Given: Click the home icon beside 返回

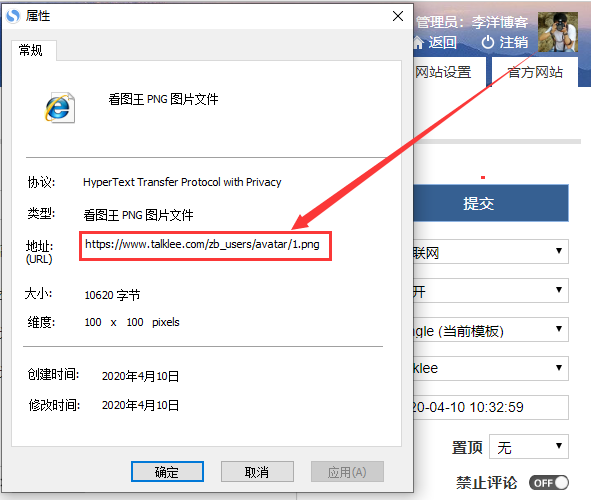Looking at the screenshot, I should click(418, 42).
